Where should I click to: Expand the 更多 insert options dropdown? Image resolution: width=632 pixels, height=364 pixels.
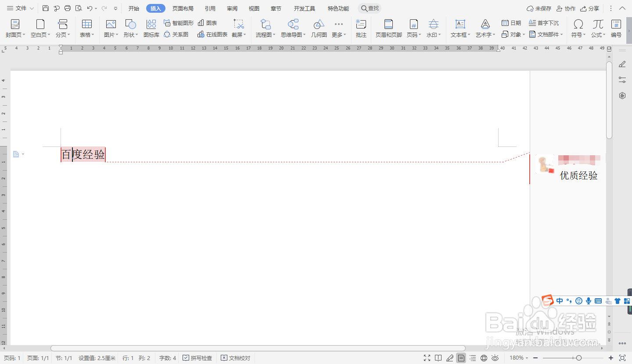pos(339,29)
